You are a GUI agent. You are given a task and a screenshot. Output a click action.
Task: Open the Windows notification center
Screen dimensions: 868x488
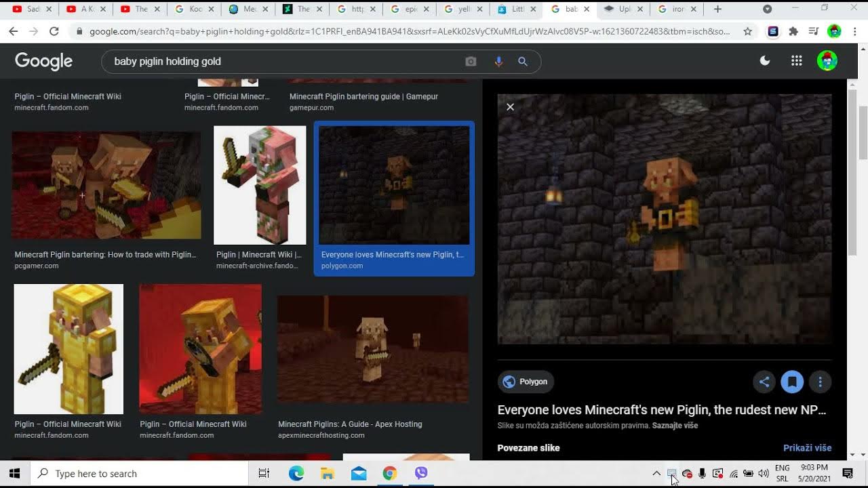[848, 473]
